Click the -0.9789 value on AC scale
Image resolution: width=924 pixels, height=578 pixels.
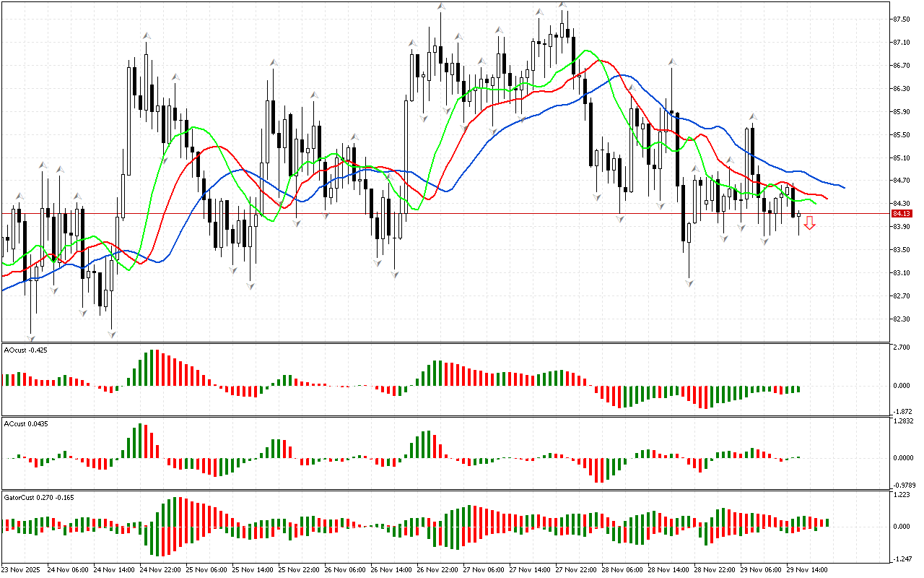[902, 485]
